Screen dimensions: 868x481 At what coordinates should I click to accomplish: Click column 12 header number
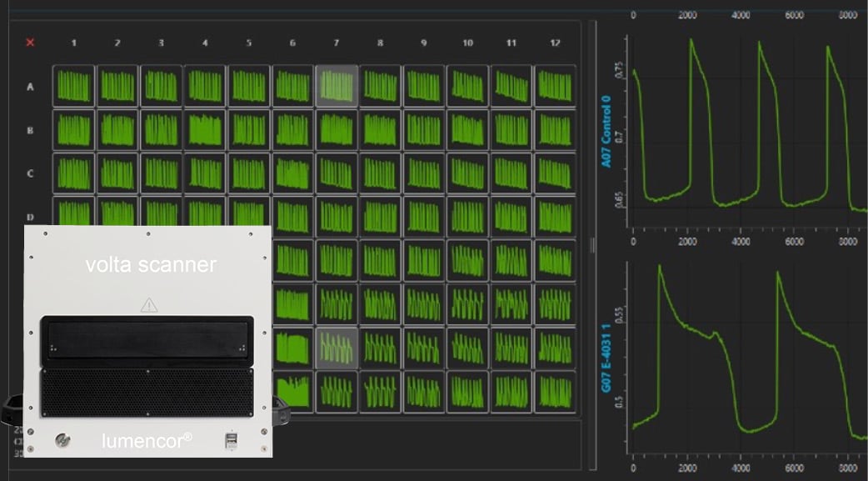pyautogui.click(x=555, y=43)
